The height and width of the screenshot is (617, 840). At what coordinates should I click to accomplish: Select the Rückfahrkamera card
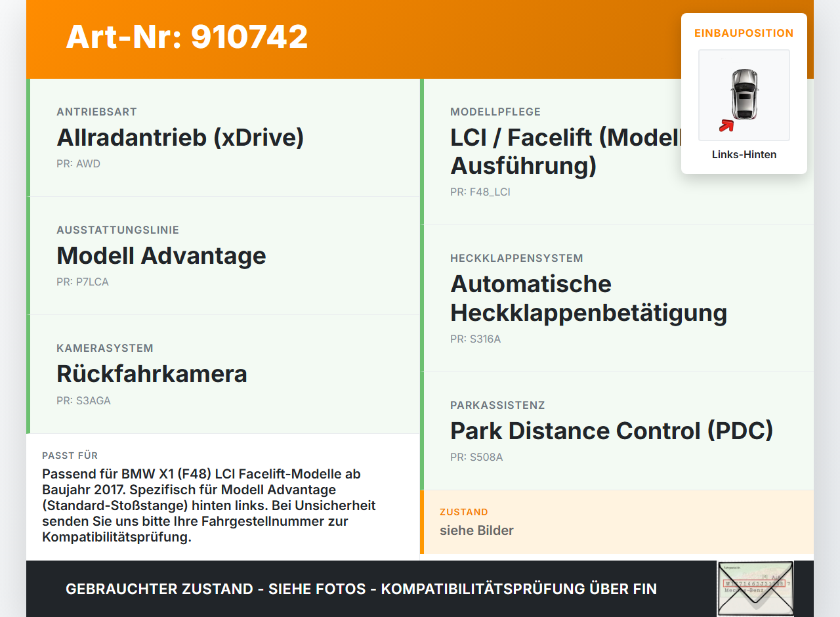click(x=223, y=374)
